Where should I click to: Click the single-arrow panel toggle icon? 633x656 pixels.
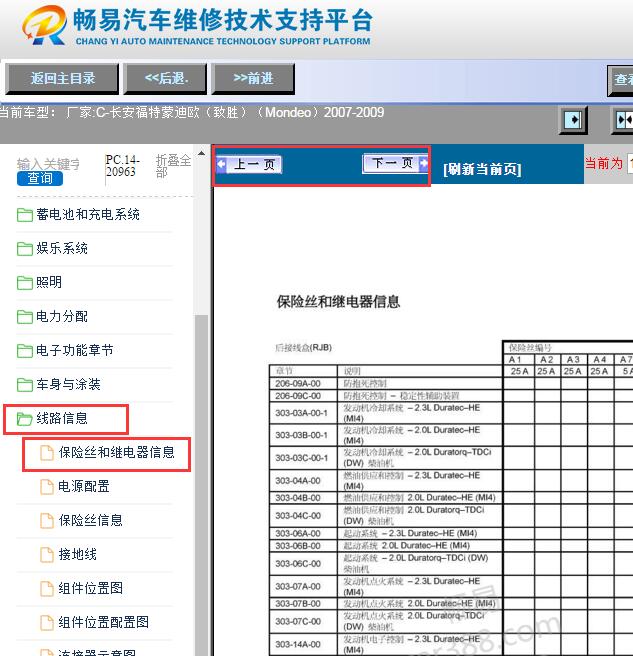click(x=573, y=120)
